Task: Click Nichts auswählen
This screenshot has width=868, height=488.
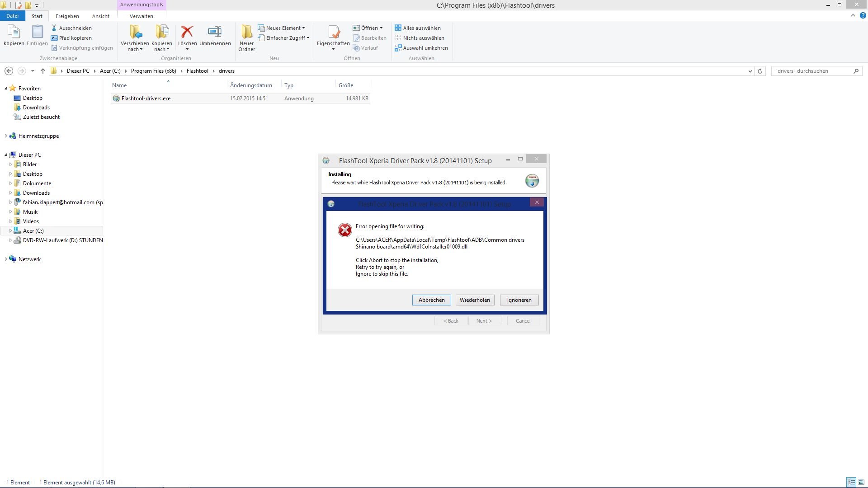Action: tap(420, 38)
